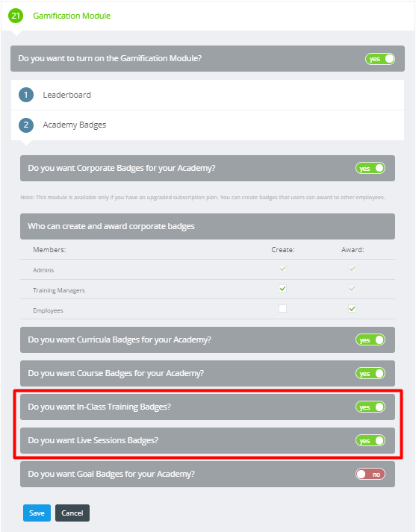The image size is (416, 532).
Task: Switch off the Curricula Badges toggle
Action: coord(370,339)
